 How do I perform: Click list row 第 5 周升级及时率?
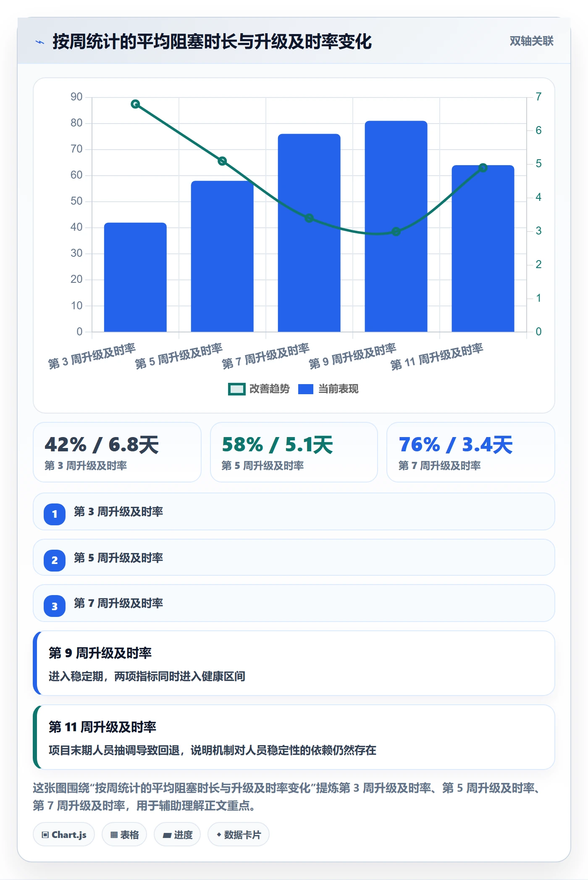[294, 557]
